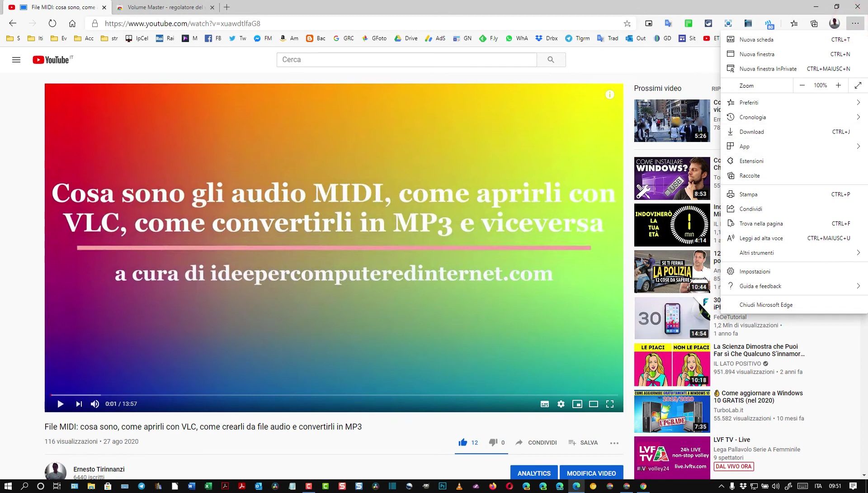The width and height of the screenshot is (868, 493).
Task: Decrease zoom with minus button
Action: point(802,85)
